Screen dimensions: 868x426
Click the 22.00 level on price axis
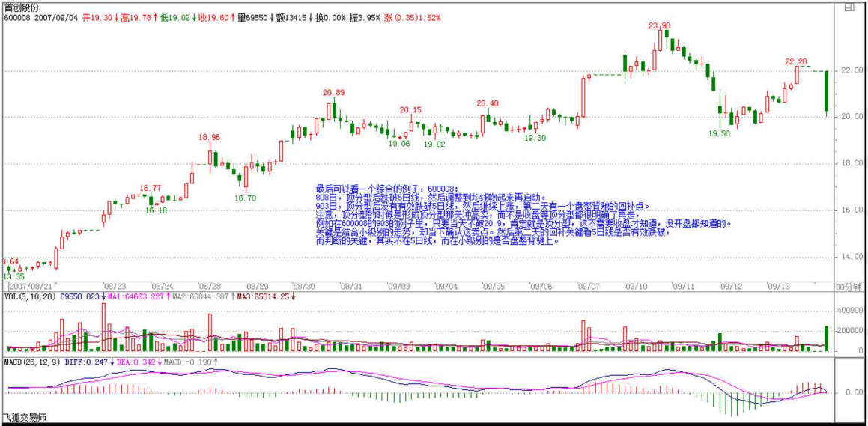click(x=850, y=70)
